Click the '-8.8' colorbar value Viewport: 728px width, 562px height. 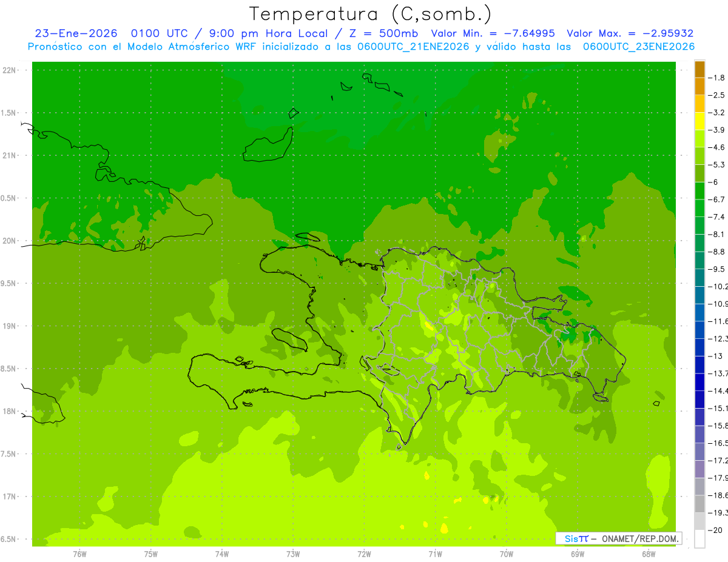[716, 252]
